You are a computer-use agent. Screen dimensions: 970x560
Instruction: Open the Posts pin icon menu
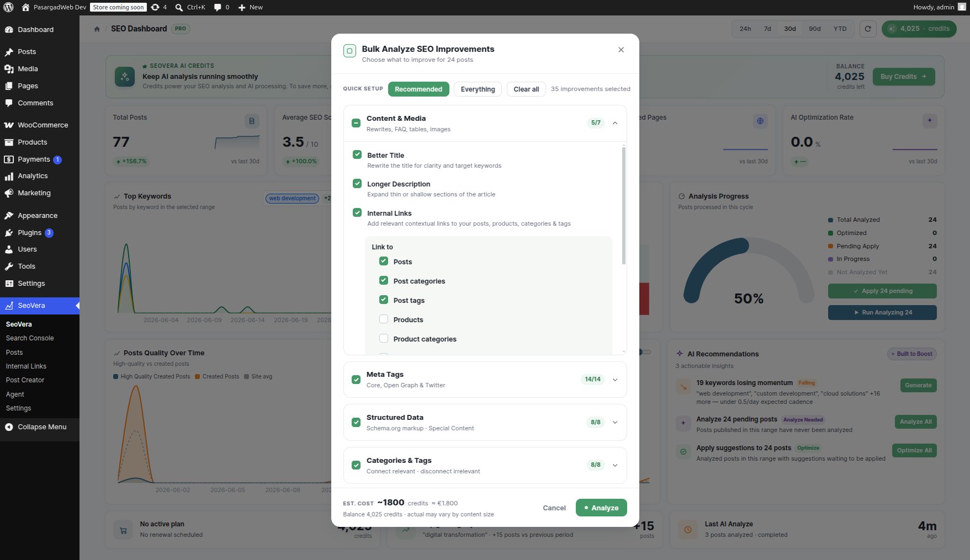(9, 52)
